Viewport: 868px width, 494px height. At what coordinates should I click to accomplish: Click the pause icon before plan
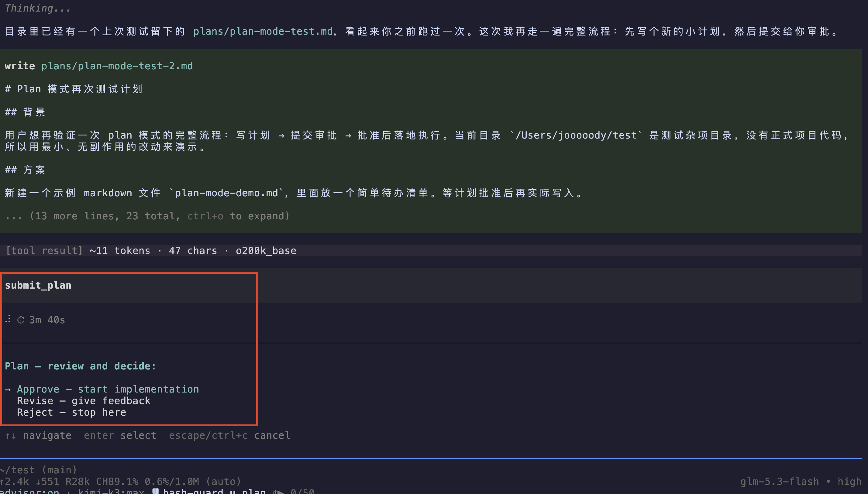point(233,491)
